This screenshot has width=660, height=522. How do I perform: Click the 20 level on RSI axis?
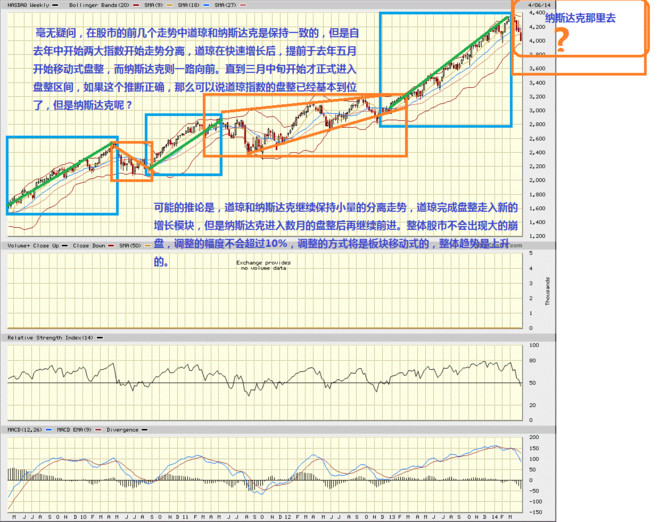tap(532, 405)
